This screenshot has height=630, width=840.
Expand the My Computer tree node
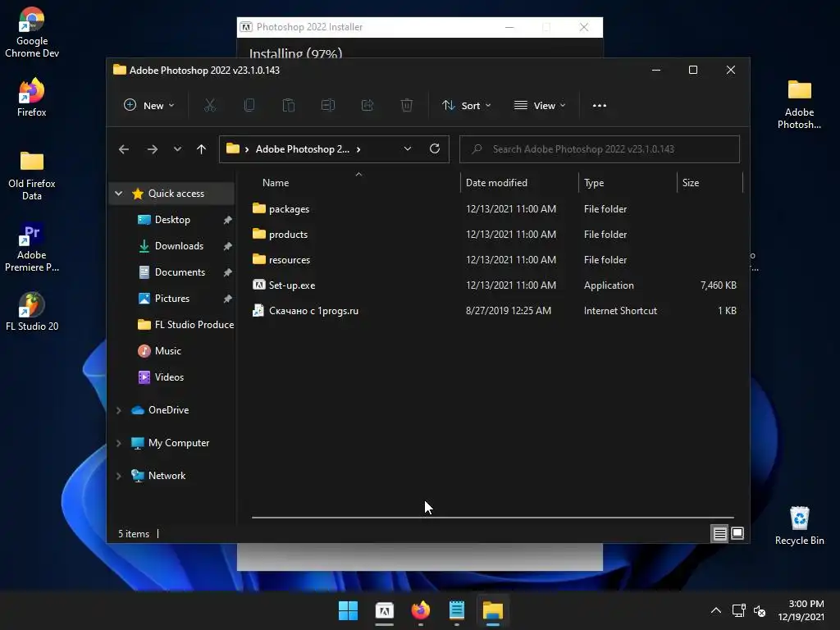tap(119, 443)
